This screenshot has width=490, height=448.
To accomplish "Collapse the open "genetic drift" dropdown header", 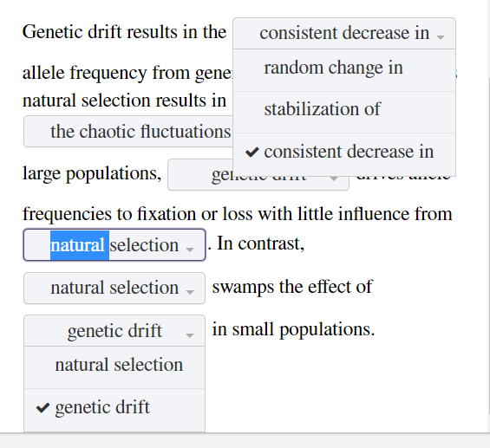I will pos(114,331).
